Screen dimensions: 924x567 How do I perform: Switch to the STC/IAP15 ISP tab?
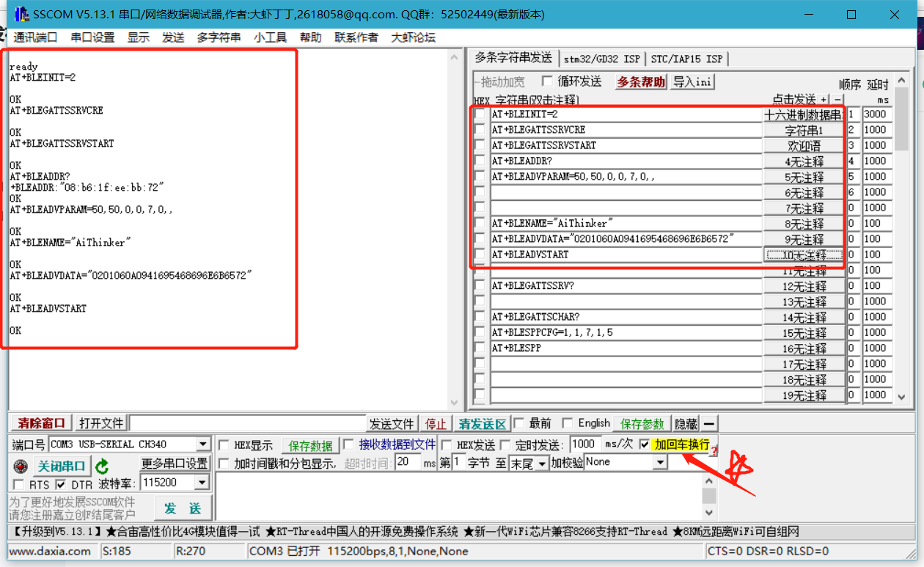click(687, 59)
